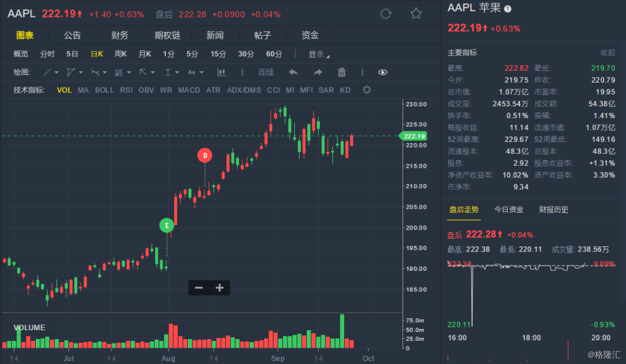Add AAPL to favorites with star icon
This screenshot has width=626, height=364.
pyautogui.click(x=416, y=14)
